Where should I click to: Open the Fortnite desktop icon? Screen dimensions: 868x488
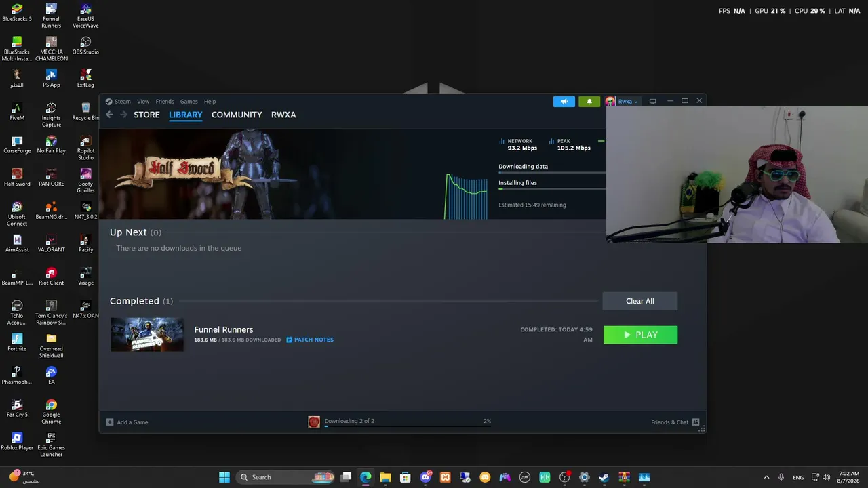(17, 343)
